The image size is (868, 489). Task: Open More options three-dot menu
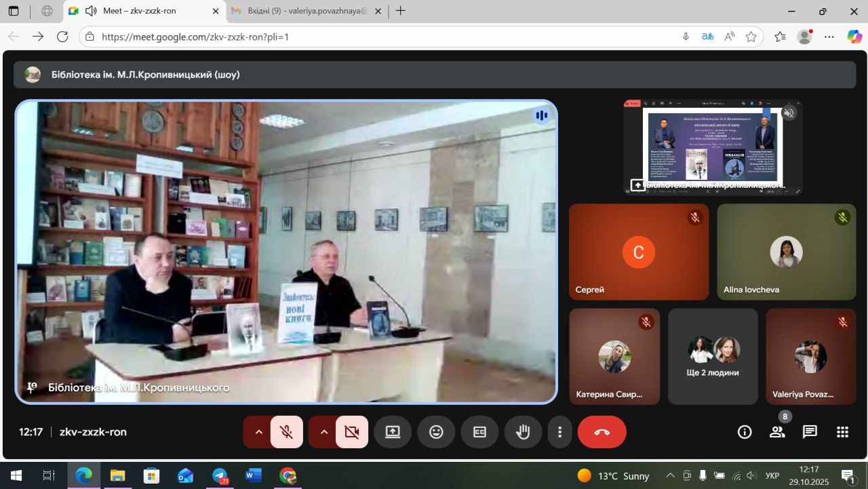click(x=559, y=432)
